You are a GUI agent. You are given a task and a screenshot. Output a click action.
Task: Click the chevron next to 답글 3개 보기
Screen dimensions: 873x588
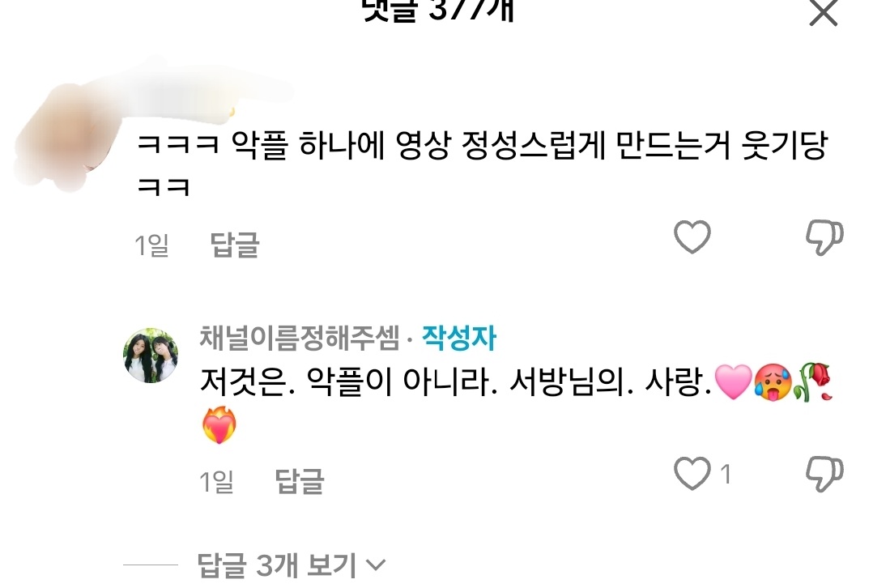point(376,565)
